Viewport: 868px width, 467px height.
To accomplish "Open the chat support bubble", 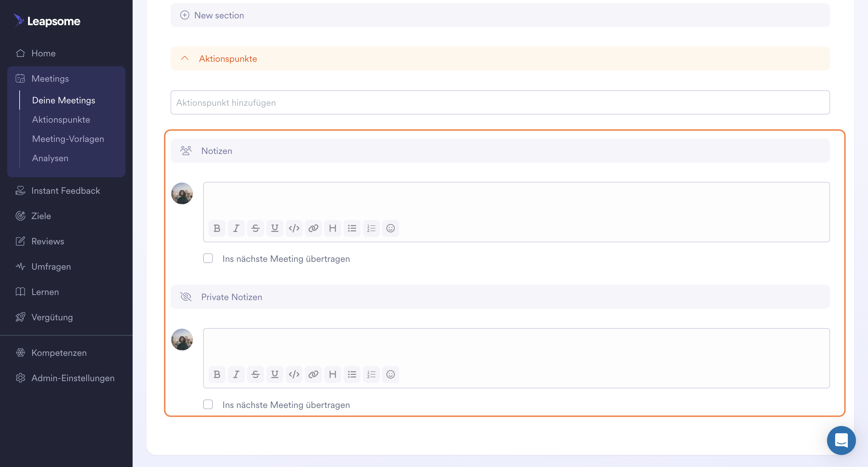I will tap(841, 440).
